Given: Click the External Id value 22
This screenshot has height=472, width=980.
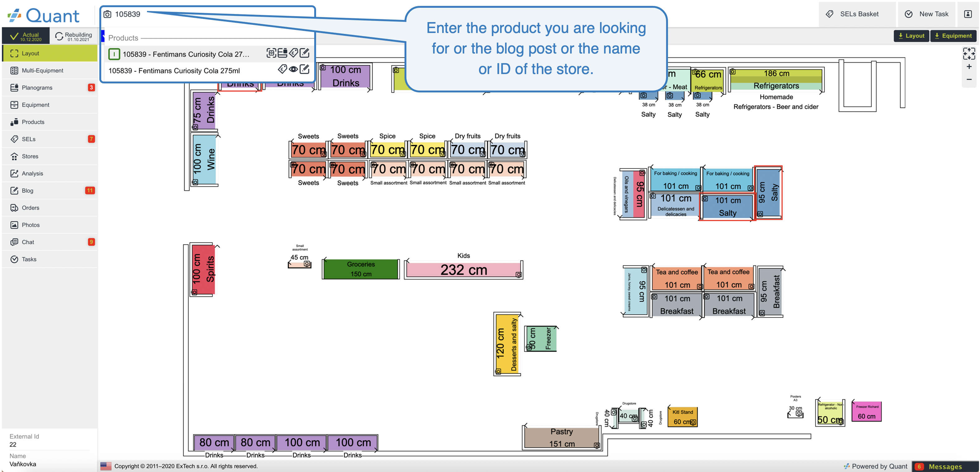Looking at the screenshot, I should point(13,444).
